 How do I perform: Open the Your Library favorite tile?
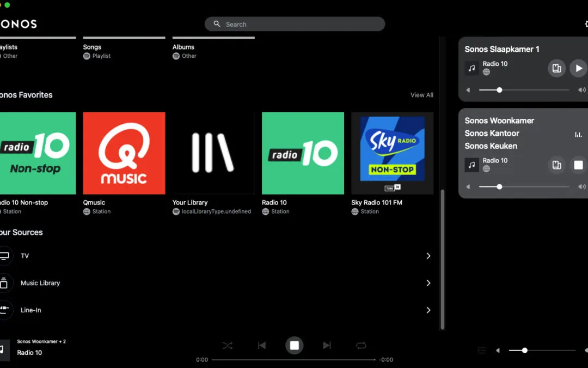tap(213, 153)
